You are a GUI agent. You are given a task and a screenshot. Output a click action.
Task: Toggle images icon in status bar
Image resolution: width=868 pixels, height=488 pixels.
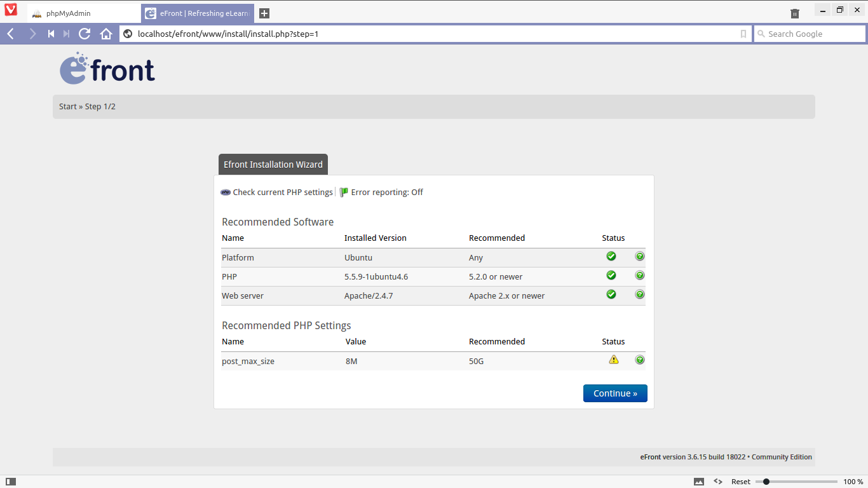pos(699,482)
